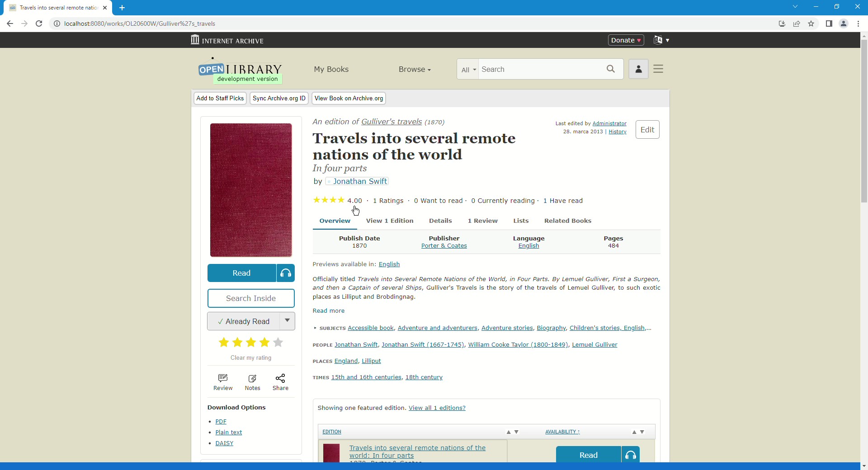Open a new browser tab
Viewport: 868px width, 470px height.
[x=122, y=8]
